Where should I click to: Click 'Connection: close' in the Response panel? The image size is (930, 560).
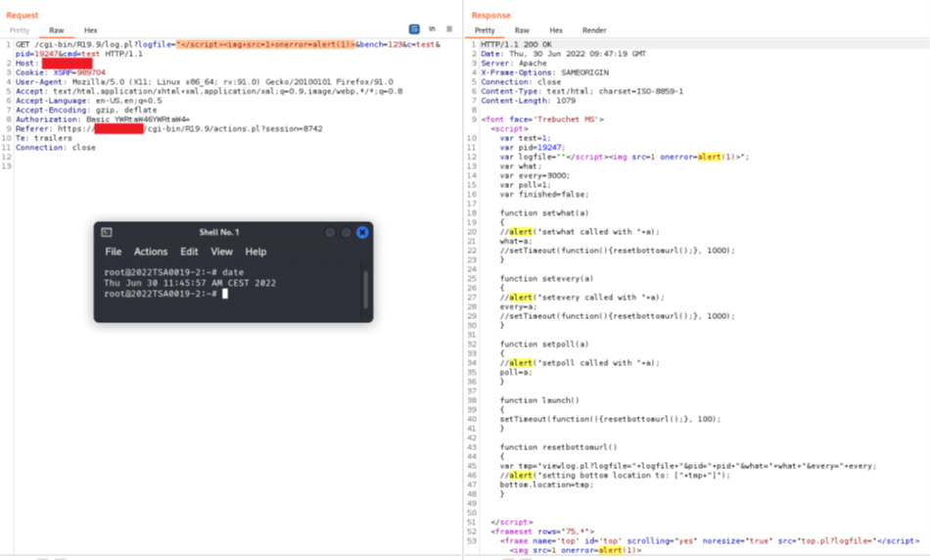[521, 82]
